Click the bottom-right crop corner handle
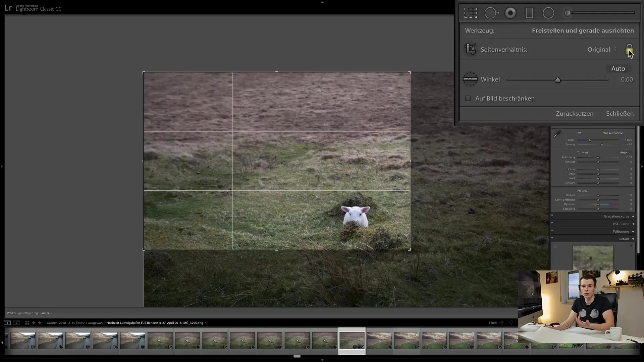The height and width of the screenshot is (362, 644). pyautogui.click(x=410, y=249)
